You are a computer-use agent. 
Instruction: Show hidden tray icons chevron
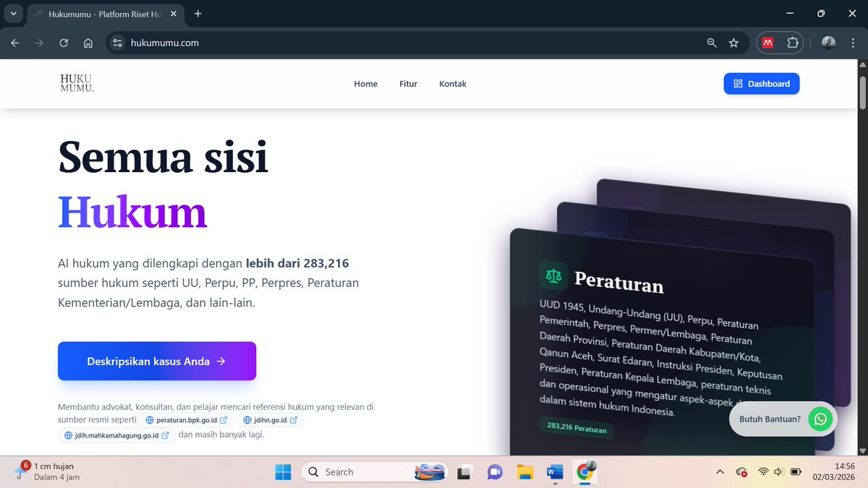coord(720,472)
